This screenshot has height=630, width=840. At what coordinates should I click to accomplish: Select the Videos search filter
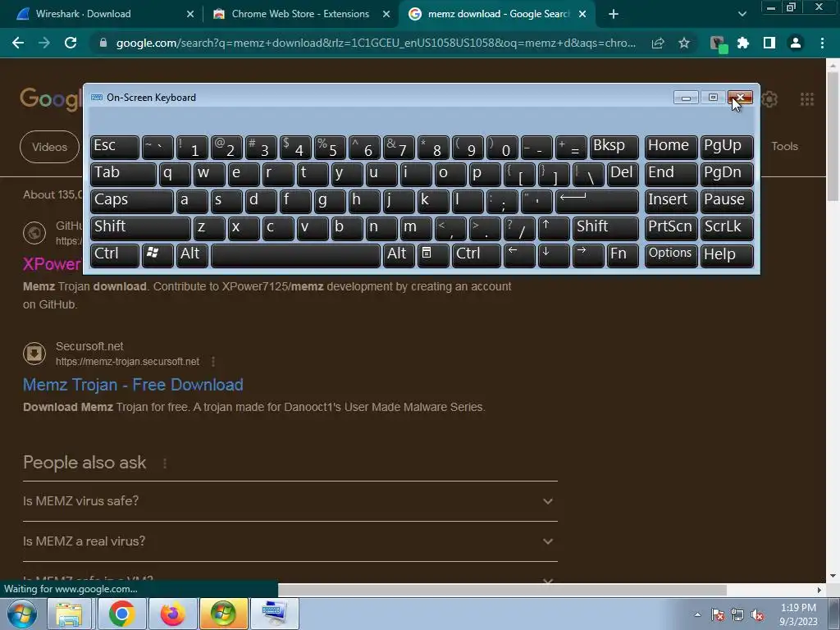pos(50,147)
